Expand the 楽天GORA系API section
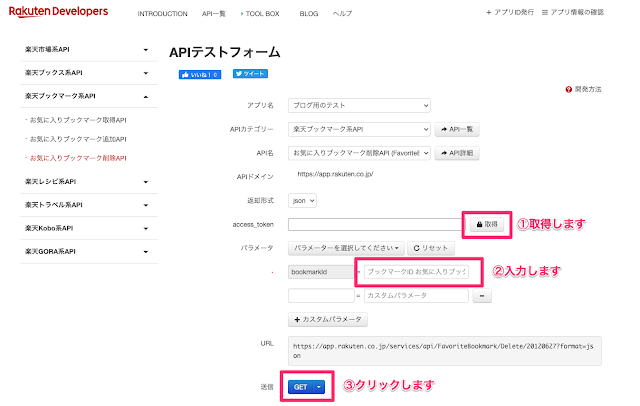Image resolution: width=640 pixels, height=406 pixels. point(89,251)
